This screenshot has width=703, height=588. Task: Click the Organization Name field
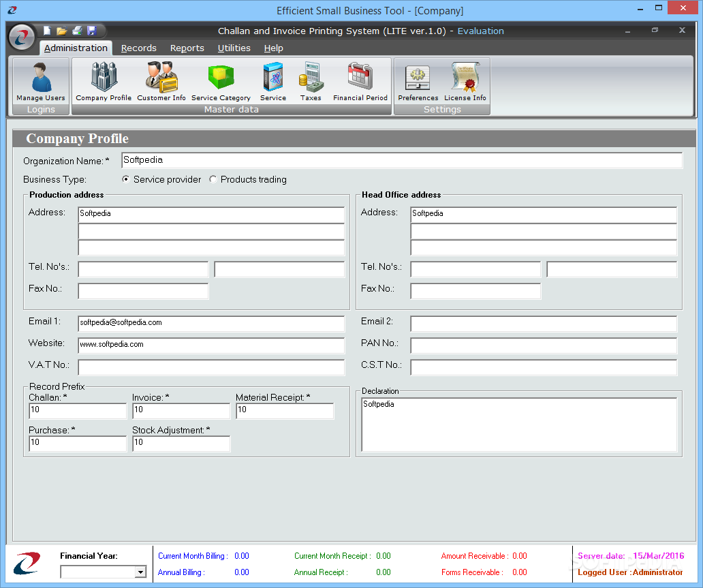point(402,160)
